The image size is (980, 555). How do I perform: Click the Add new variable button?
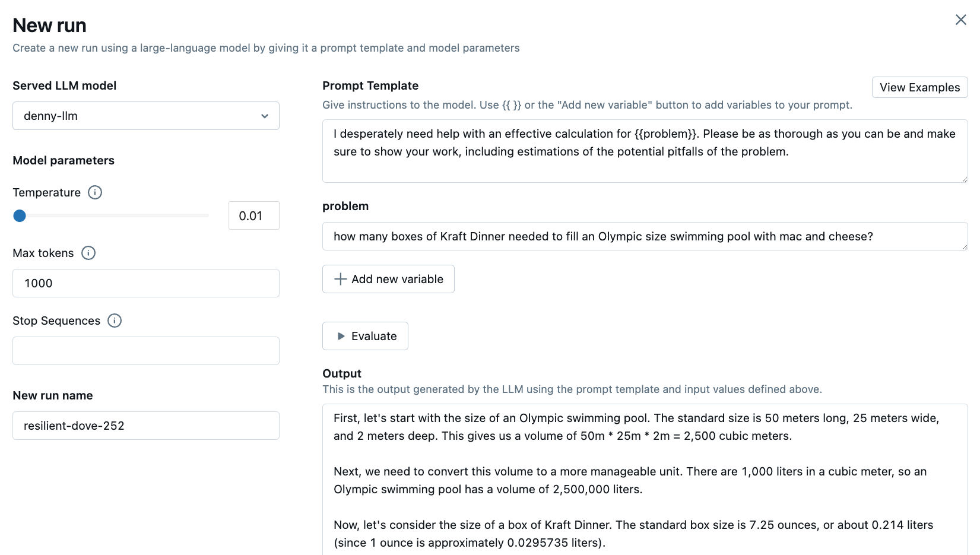coord(388,279)
